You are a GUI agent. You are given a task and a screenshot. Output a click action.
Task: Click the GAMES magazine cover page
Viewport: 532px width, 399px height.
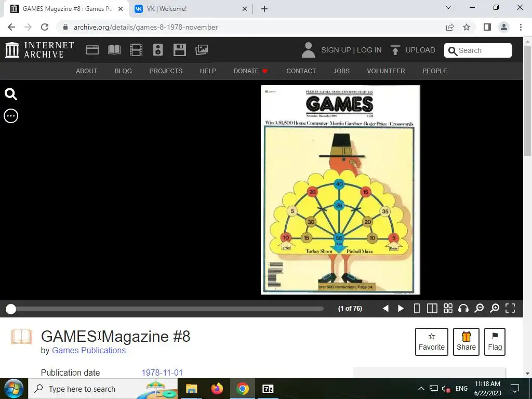click(340, 190)
